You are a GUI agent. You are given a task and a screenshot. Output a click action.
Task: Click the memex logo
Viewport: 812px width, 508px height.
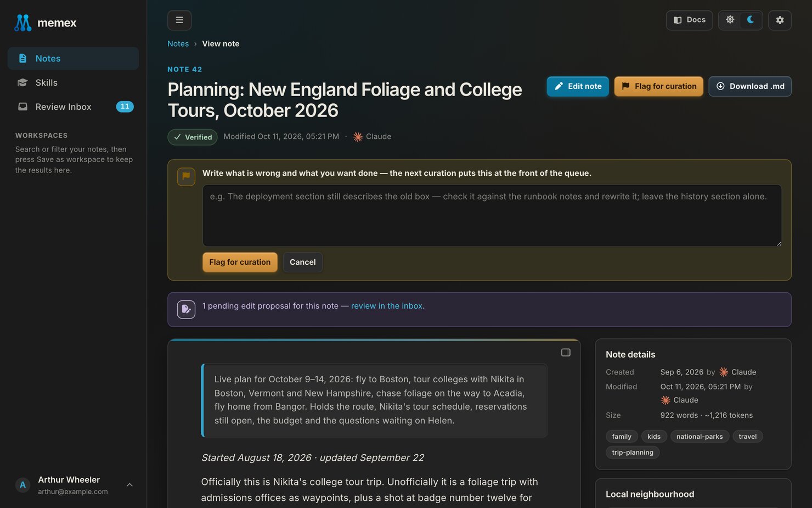[x=45, y=23]
